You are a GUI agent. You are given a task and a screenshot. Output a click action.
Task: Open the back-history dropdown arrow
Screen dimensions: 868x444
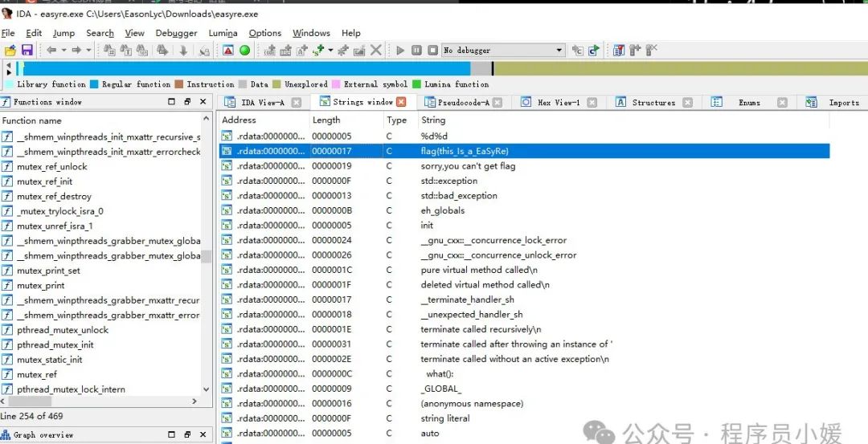[63, 51]
